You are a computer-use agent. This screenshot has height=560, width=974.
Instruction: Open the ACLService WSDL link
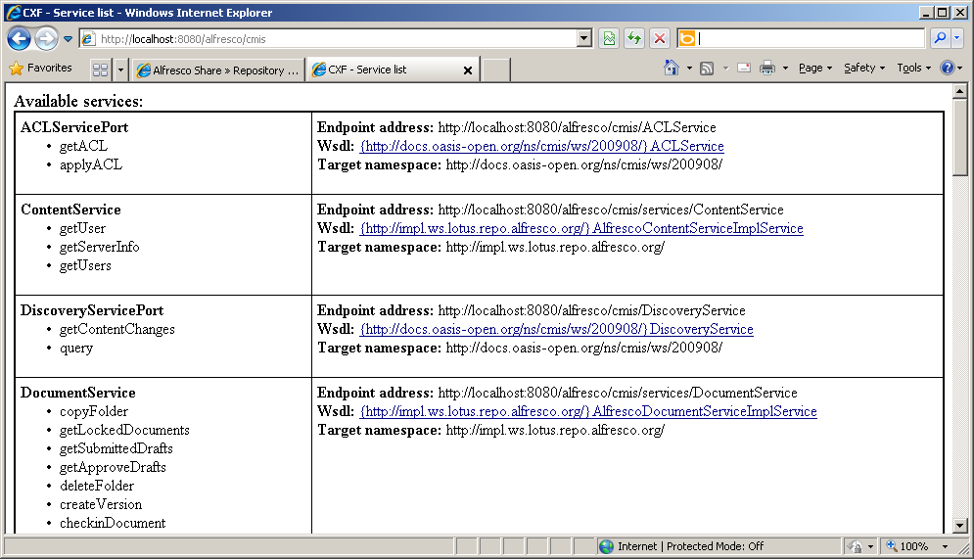pyautogui.click(x=541, y=146)
